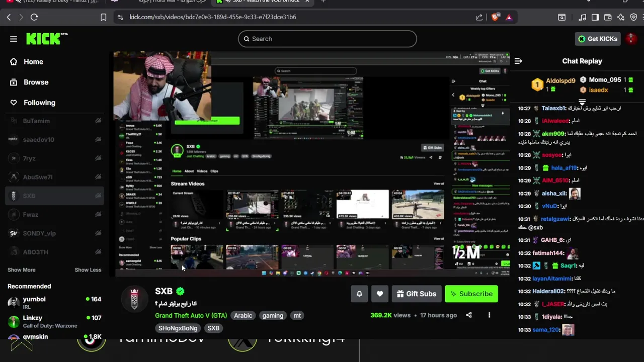Click the URL address bar
The height and width of the screenshot is (362, 644).
[x=297, y=17]
